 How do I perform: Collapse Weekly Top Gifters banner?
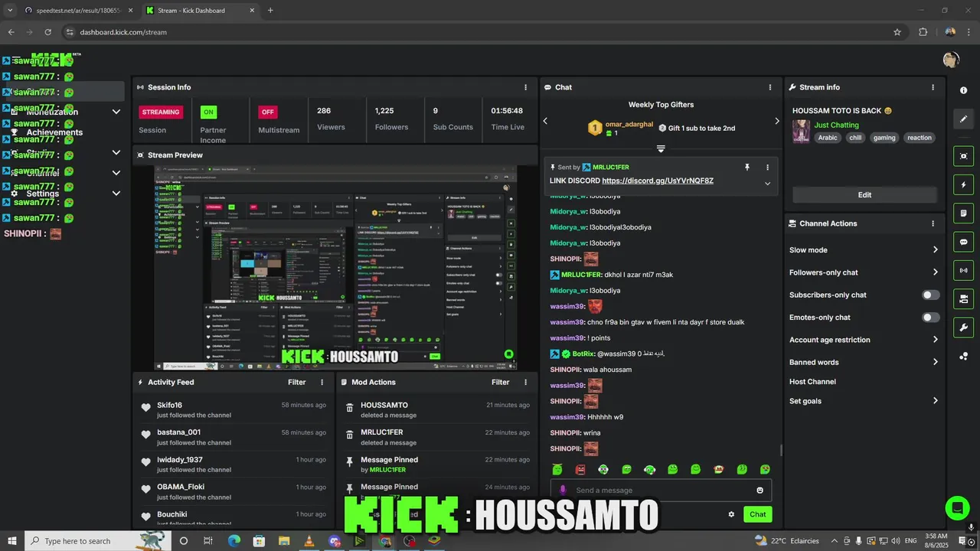click(x=661, y=148)
